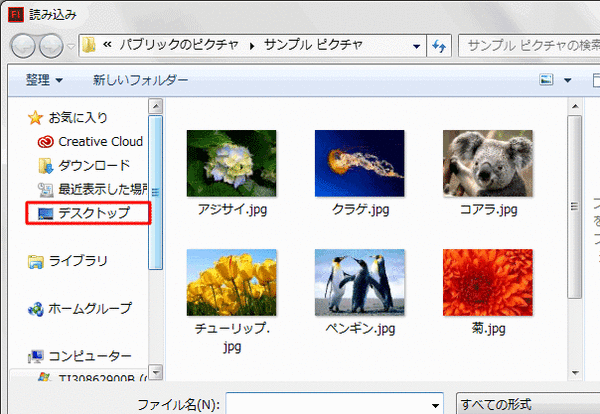Open the 整理 menu
Screen dimensions: 600x414
coord(44,80)
